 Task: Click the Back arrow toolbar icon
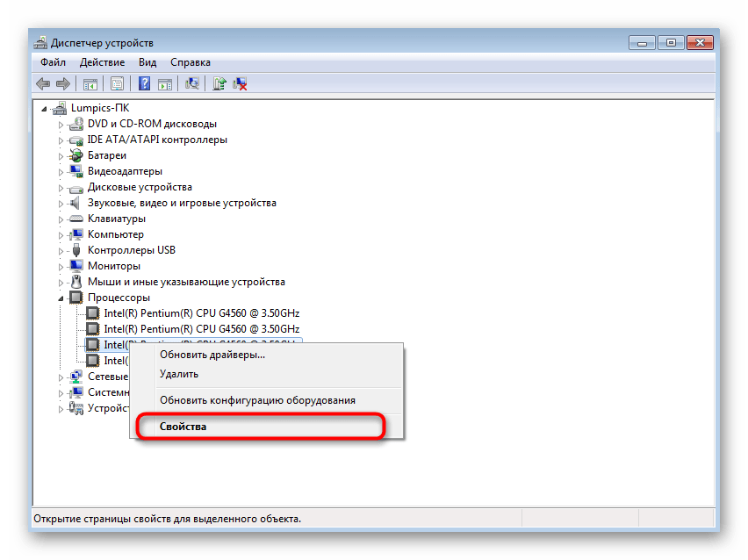[x=43, y=84]
